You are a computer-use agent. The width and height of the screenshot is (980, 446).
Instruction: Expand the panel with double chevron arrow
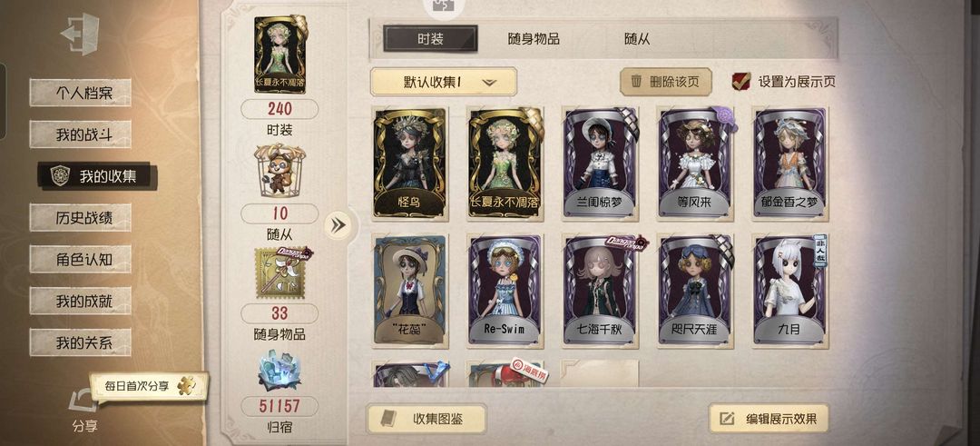(338, 225)
